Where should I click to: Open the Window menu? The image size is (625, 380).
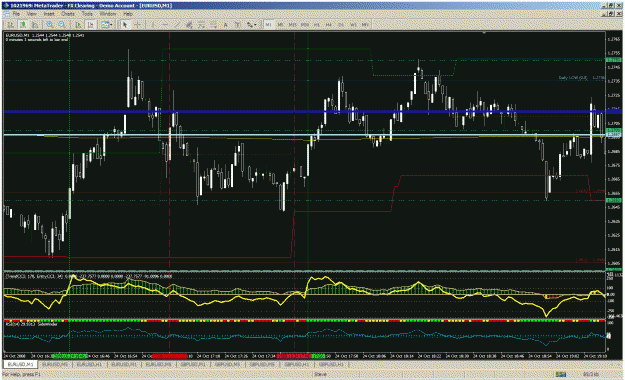point(108,14)
